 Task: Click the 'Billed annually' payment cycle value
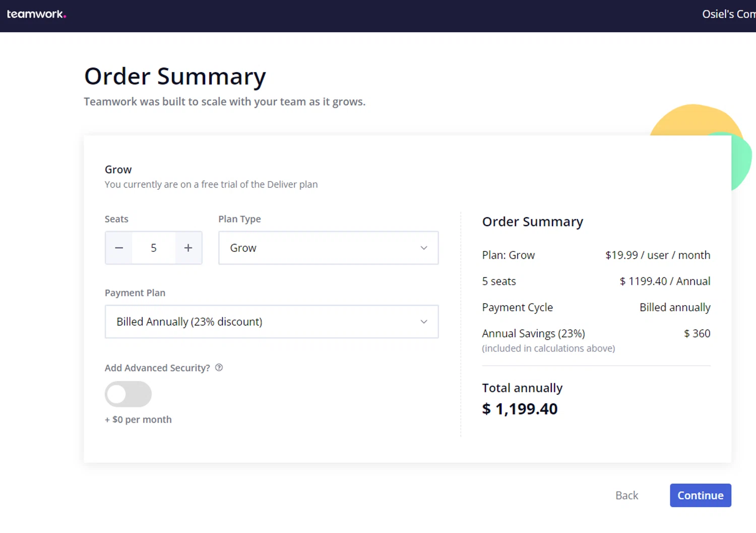click(x=675, y=308)
